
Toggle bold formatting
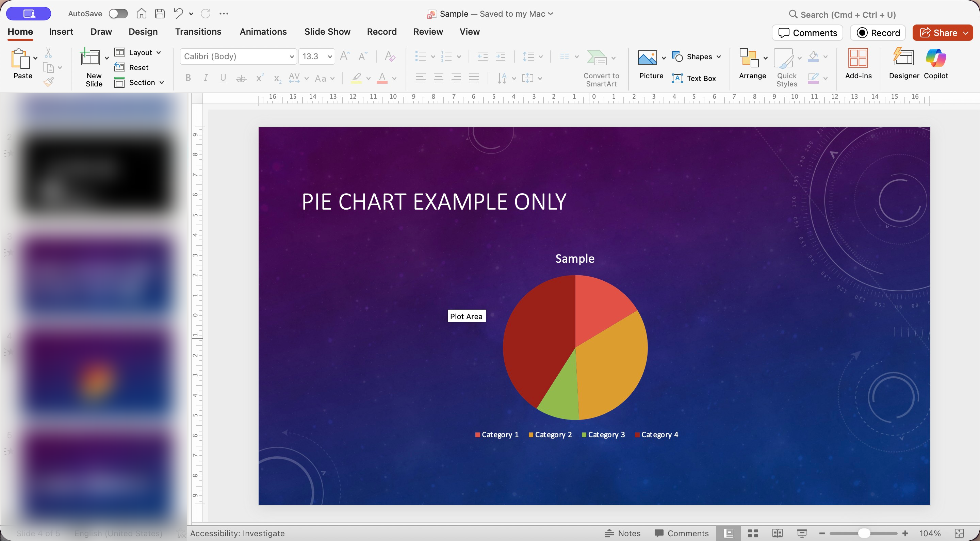[188, 78]
